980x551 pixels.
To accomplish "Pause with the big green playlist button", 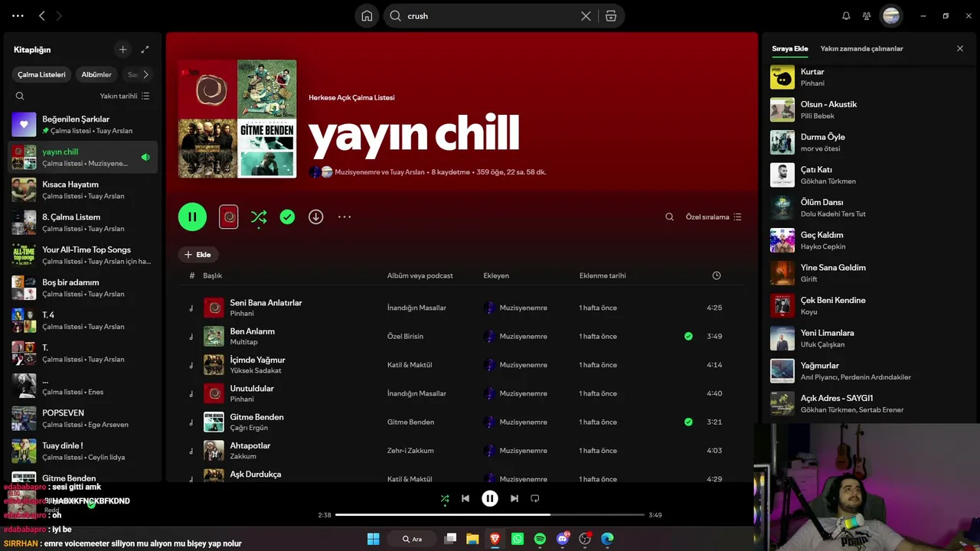I will point(192,217).
